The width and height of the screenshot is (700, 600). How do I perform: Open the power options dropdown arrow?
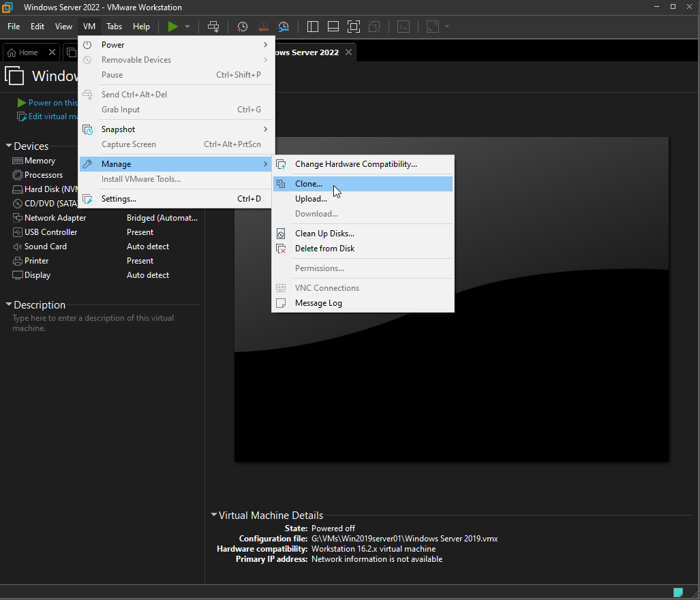point(187,27)
